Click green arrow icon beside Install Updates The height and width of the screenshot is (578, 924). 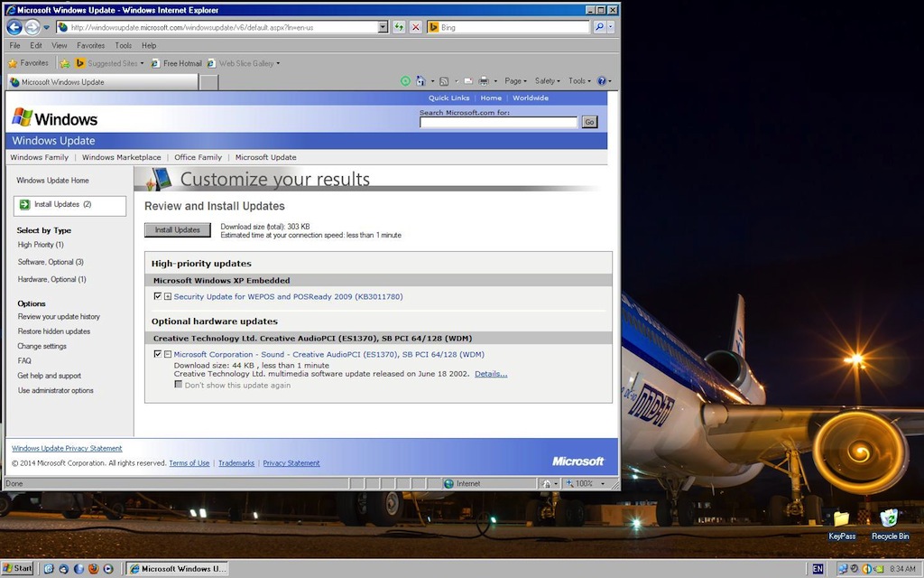tap(24, 205)
